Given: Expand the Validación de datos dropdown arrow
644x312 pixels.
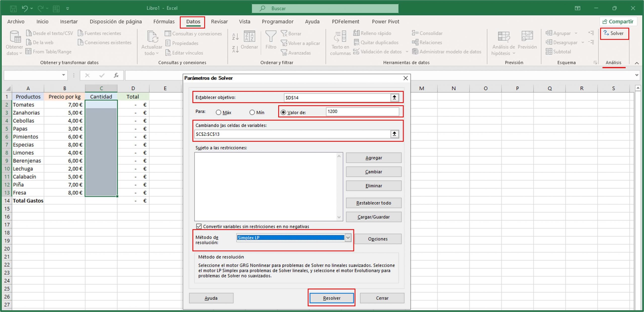Looking at the screenshot, I should [x=407, y=52].
